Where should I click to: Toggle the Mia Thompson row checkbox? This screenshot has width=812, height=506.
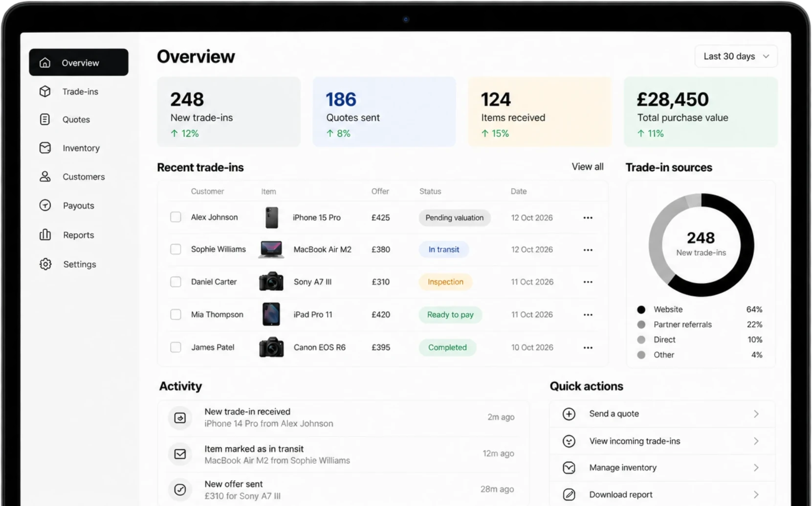(176, 314)
